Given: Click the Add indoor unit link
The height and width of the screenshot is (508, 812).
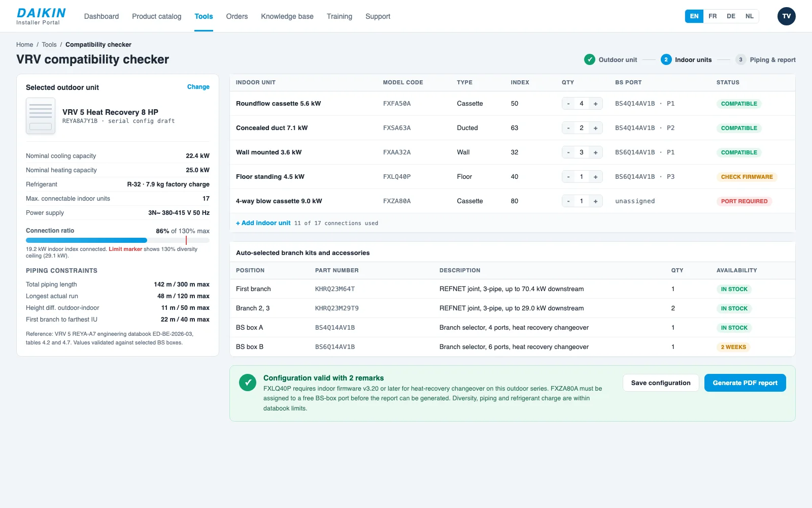Looking at the screenshot, I should (x=263, y=223).
